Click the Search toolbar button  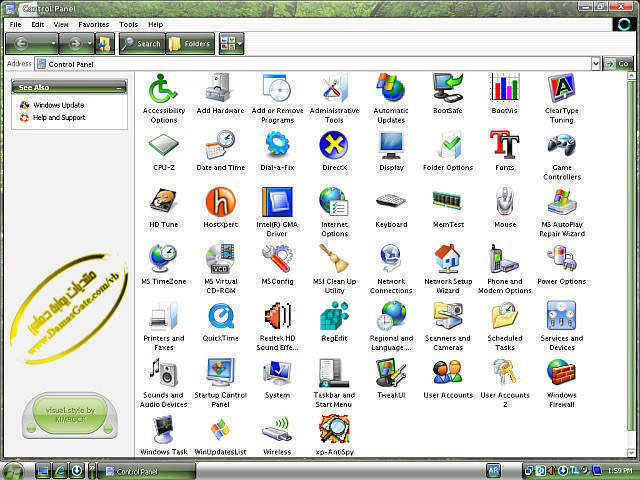[142, 44]
